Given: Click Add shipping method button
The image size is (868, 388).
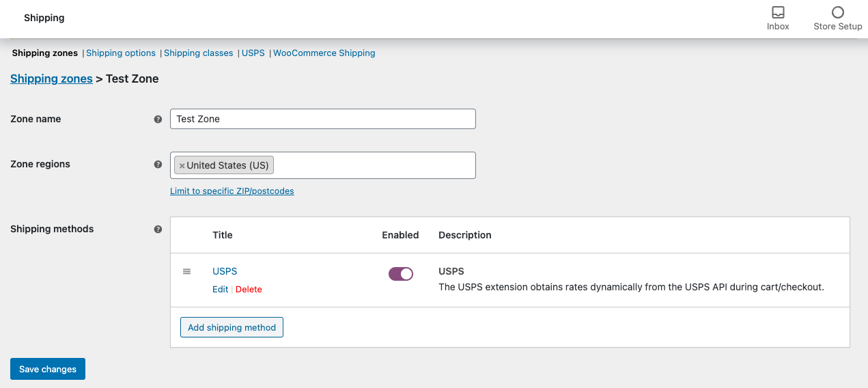Looking at the screenshot, I should 232,327.
